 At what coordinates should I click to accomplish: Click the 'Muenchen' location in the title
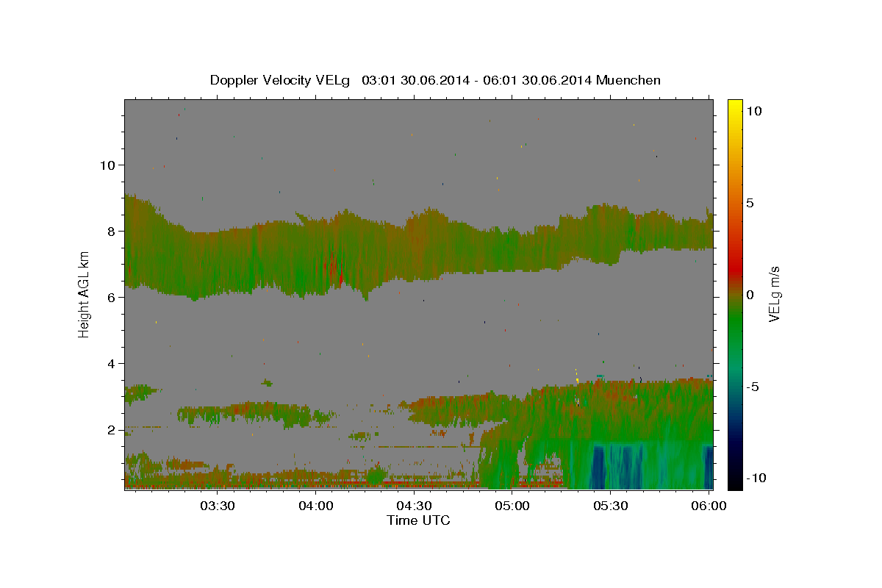point(628,80)
